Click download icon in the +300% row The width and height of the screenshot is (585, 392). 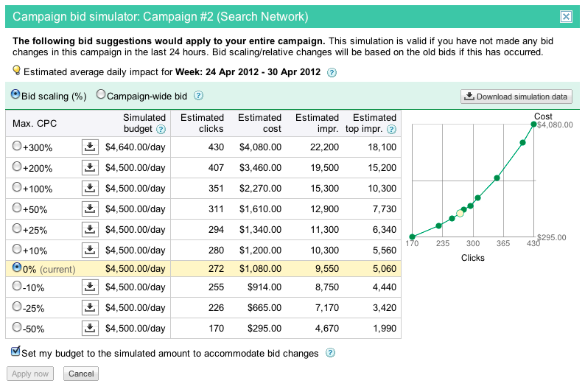tap(89, 147)
